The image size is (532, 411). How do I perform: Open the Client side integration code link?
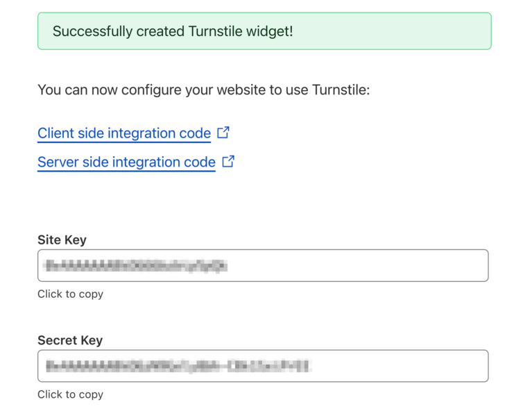click(124, 133)
